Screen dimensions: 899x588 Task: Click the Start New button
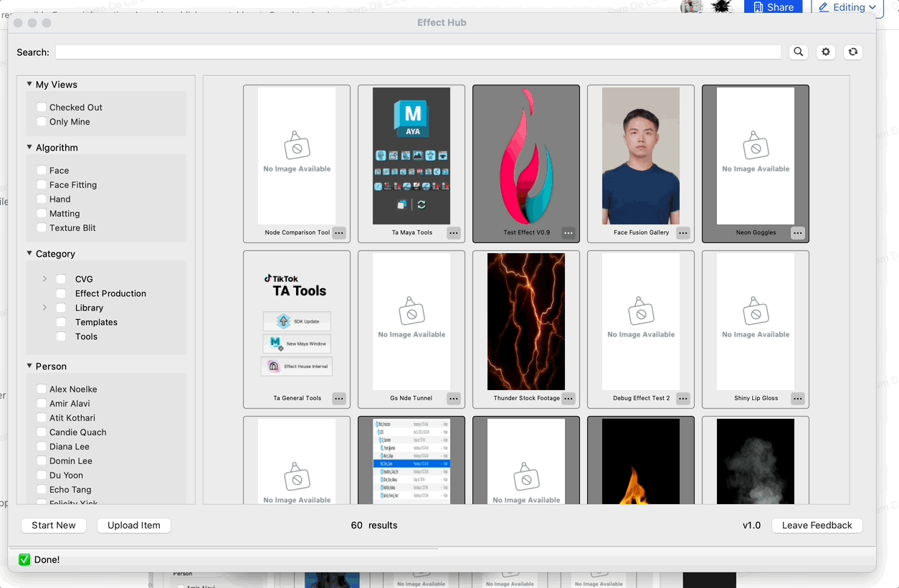click(x=54, y=526)
